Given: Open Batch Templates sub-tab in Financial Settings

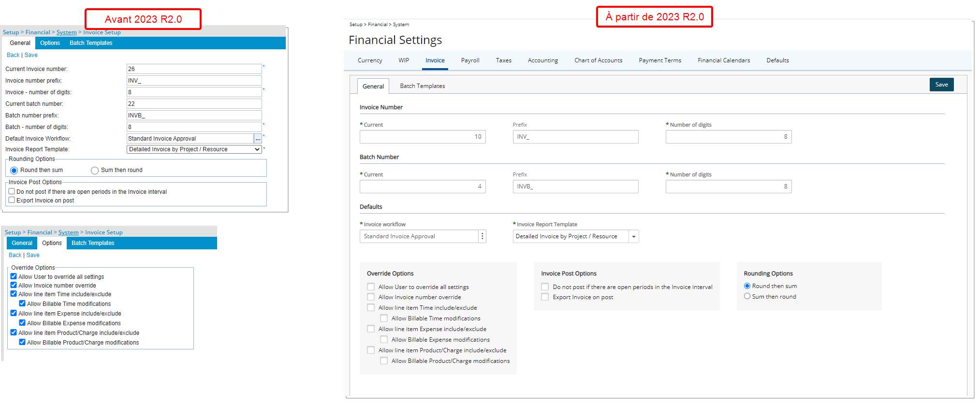Looking at the screenshot, I should (422, 86).
